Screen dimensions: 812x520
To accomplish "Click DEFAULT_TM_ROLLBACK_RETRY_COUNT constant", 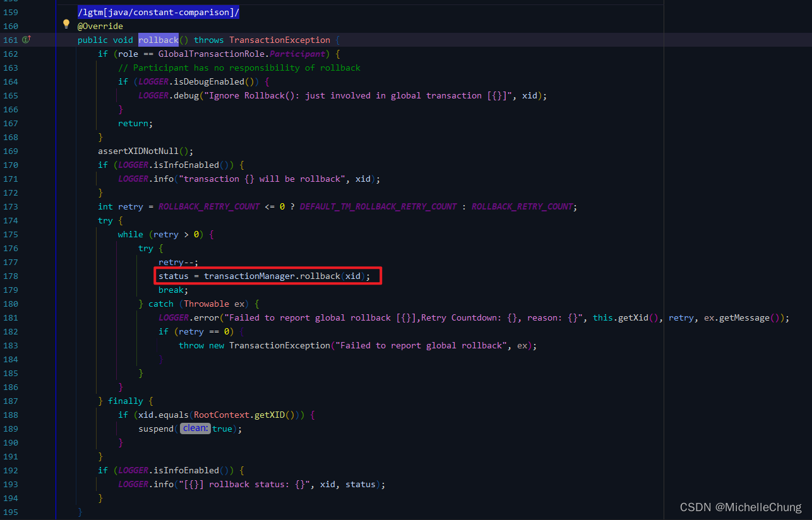I will 378,206.
